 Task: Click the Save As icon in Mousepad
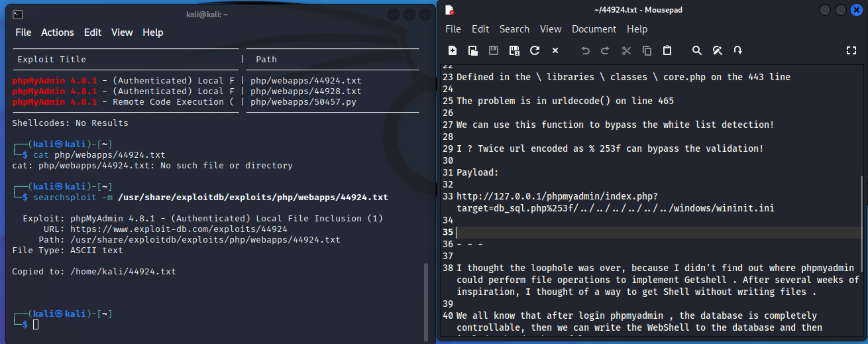tap(514, 50)
